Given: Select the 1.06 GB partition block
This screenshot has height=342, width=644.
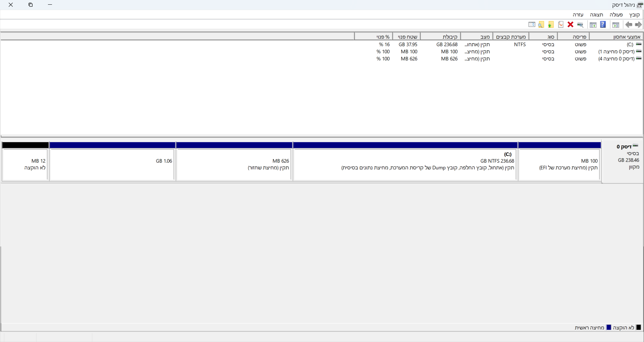Looking at the screenshot, I should click(x=112, y=162).
